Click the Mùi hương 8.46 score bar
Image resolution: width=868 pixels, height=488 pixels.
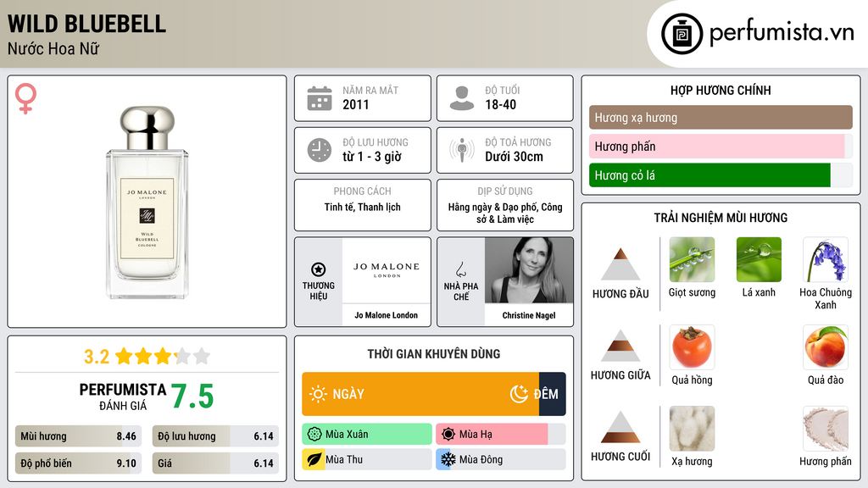pyautogui.click(x=79, y=436)
